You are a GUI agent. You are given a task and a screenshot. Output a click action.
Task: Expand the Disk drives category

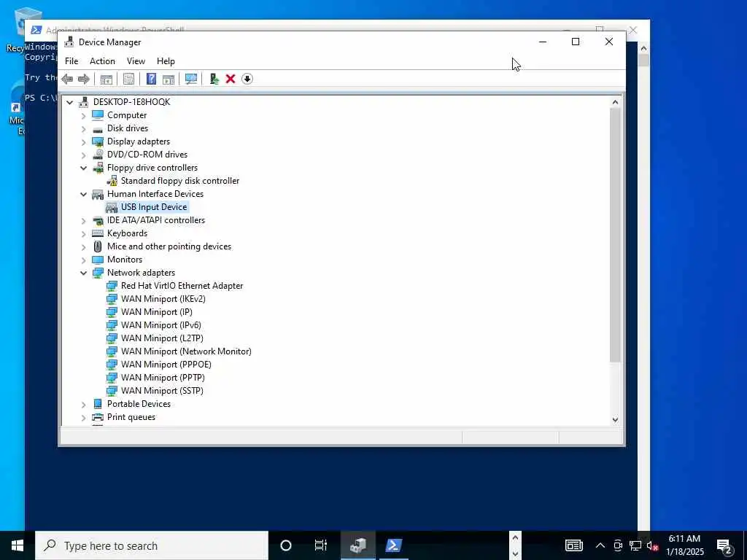coord(84,128)
